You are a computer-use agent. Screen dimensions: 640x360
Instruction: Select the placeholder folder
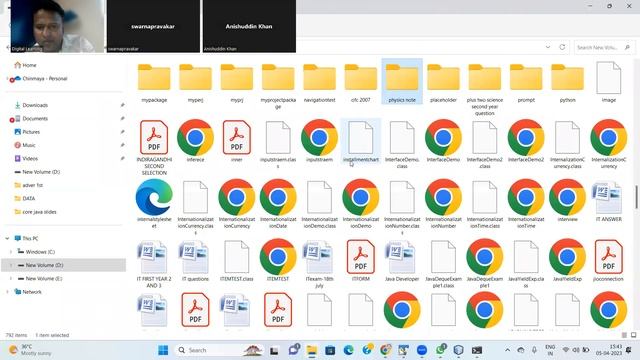click(x=443, y=82)
